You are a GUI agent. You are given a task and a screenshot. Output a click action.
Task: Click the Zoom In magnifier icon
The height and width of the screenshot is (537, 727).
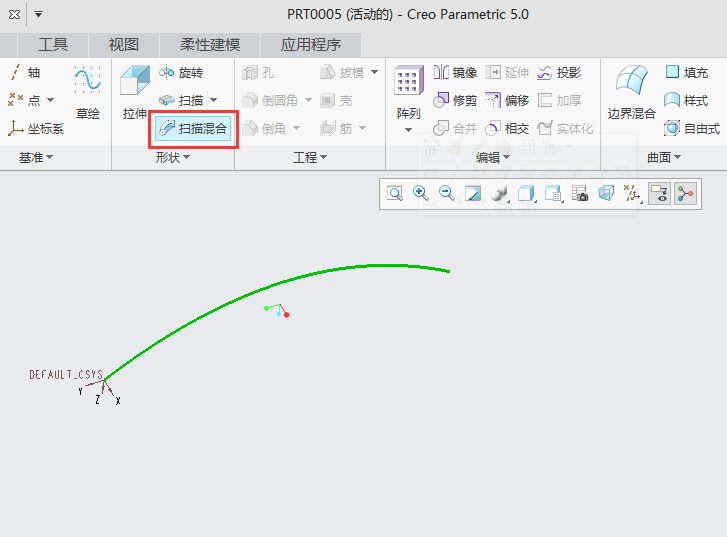point(421,193)
